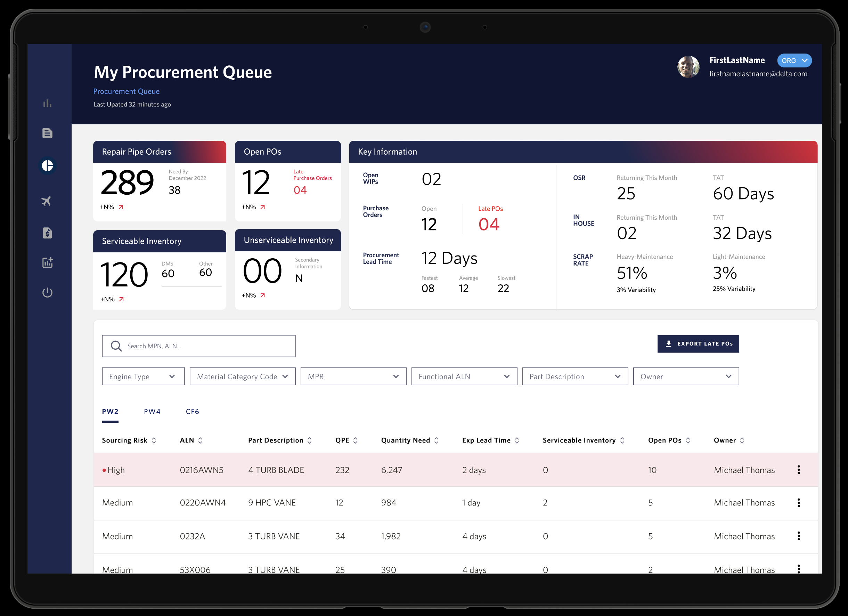Click the Search MPN, ALN field
Image resolution: width=848 pixels, height=616 pixels.
tap(198, 346)
